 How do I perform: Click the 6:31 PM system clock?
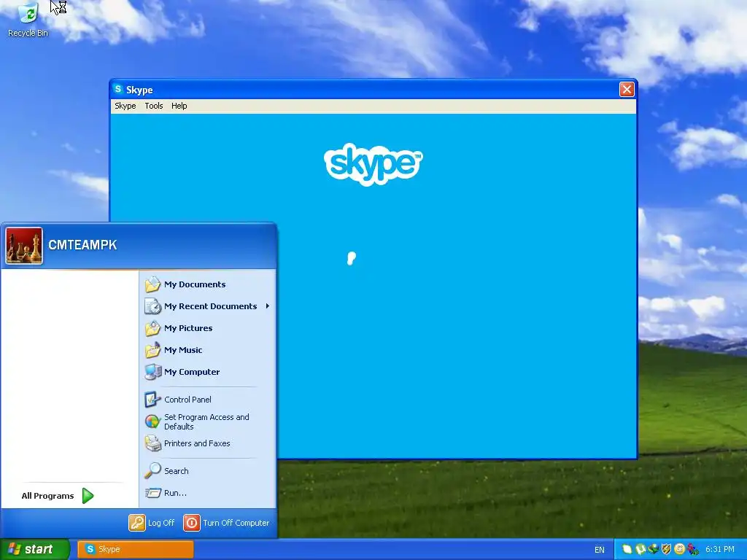720,550
